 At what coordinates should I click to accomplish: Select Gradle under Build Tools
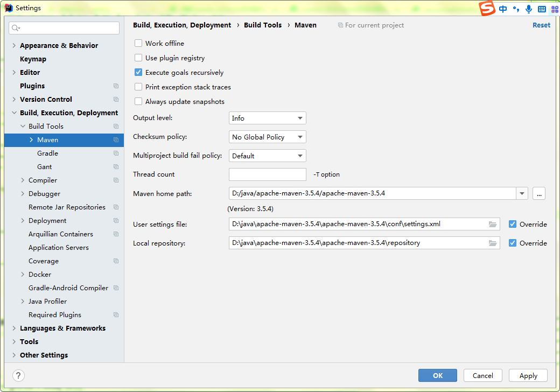tap(47, 153)
